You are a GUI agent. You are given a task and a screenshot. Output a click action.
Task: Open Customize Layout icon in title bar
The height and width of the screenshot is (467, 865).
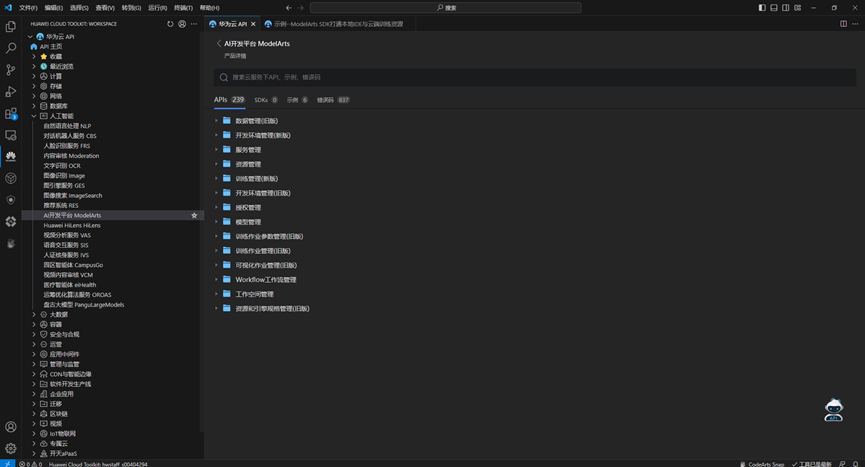(798, 8)
